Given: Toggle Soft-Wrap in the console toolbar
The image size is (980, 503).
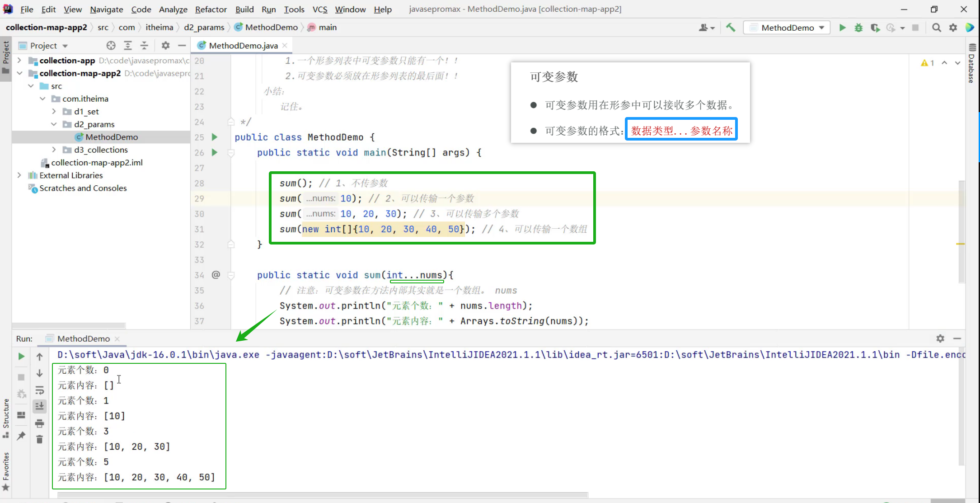Looking at the screenshot, I should point(40,390).
